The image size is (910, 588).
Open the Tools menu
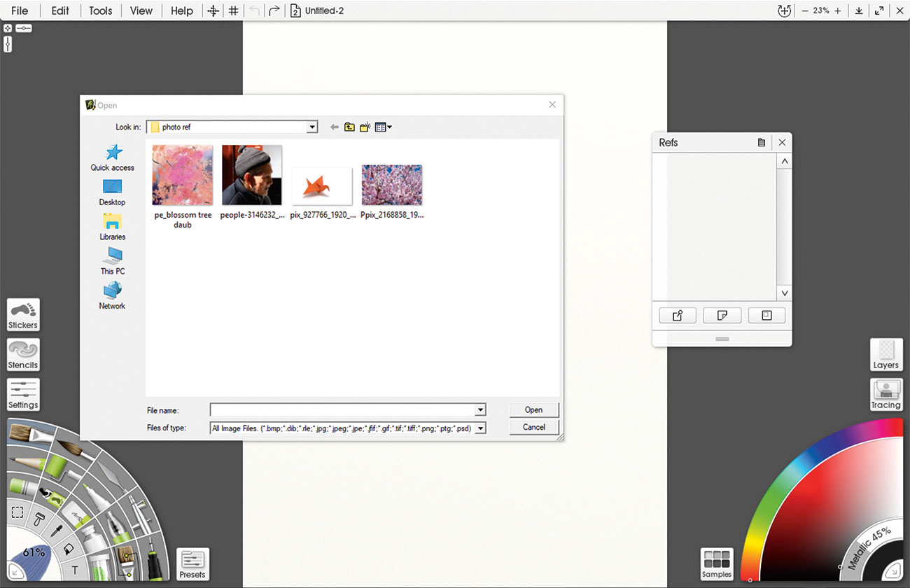click(x=100, y=10)
